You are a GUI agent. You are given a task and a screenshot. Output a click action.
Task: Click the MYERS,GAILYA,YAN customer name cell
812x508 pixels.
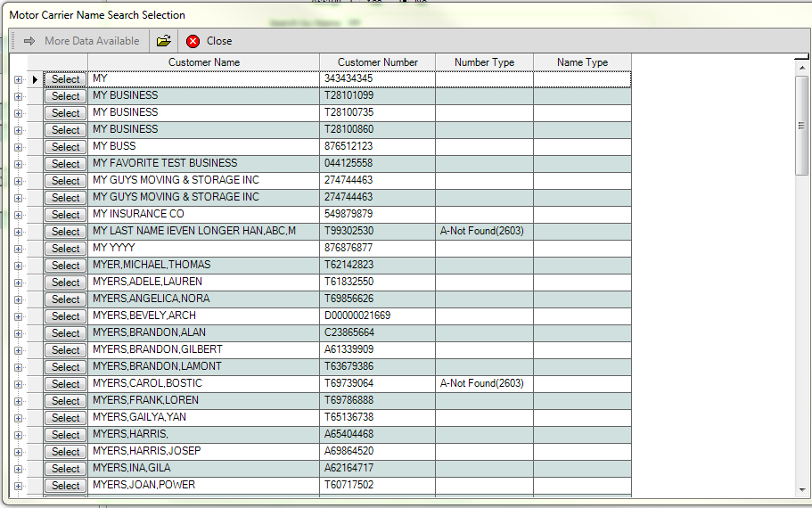point(203,417)
